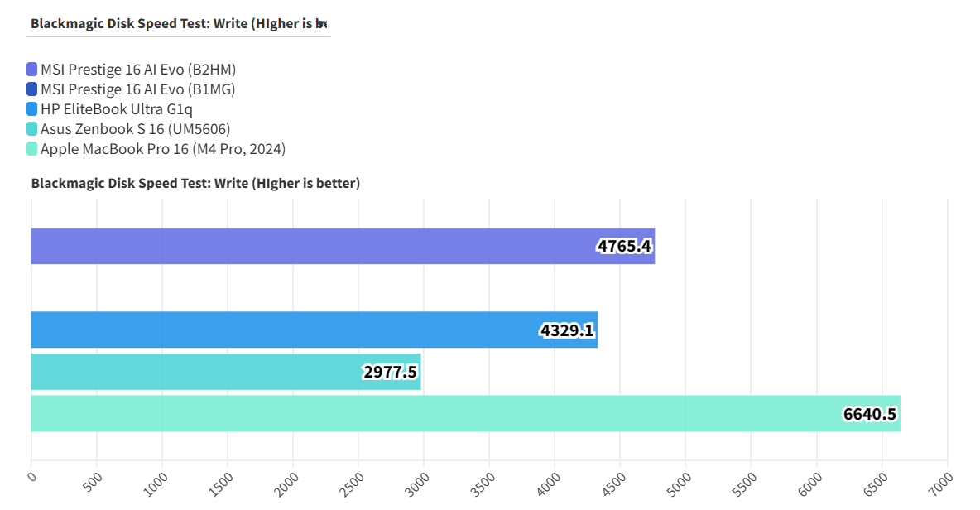
Task: Click the 7000 x-axis tick label
Action: coord(943,483)
